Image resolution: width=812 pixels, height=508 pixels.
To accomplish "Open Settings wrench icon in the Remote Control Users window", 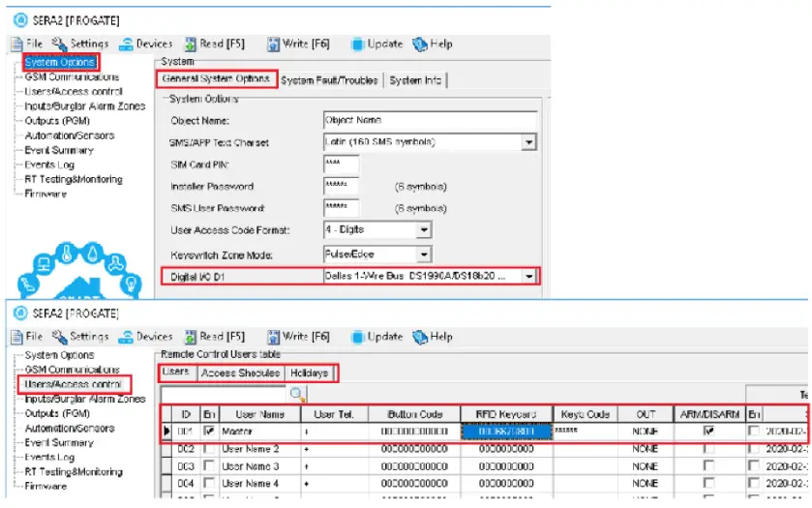I will (60, 337).
